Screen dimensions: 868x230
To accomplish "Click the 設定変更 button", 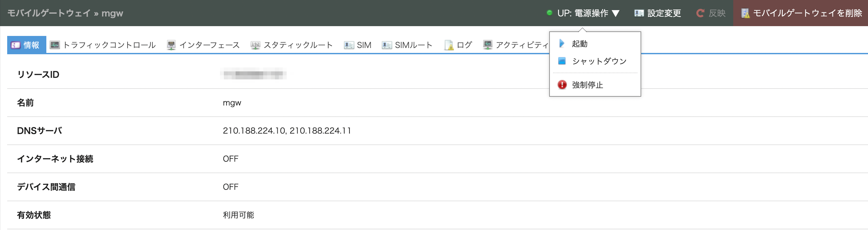I will (658, 13).
